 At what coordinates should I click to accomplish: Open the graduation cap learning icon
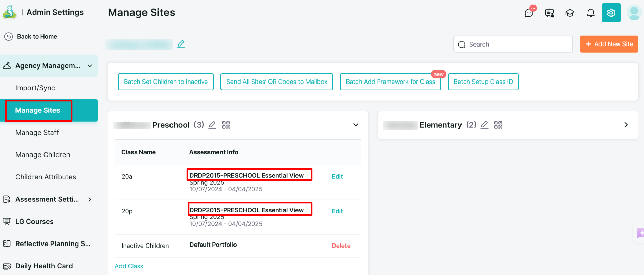click(x=570, y=13)
